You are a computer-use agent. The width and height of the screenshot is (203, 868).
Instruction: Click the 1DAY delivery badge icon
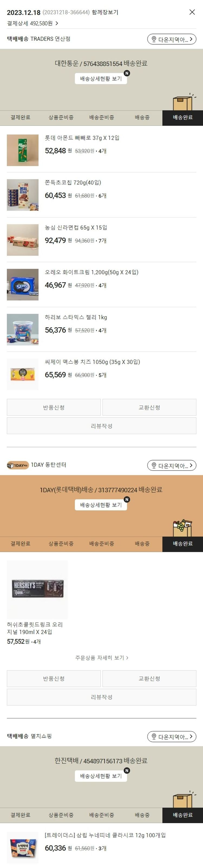pos(18,465)
